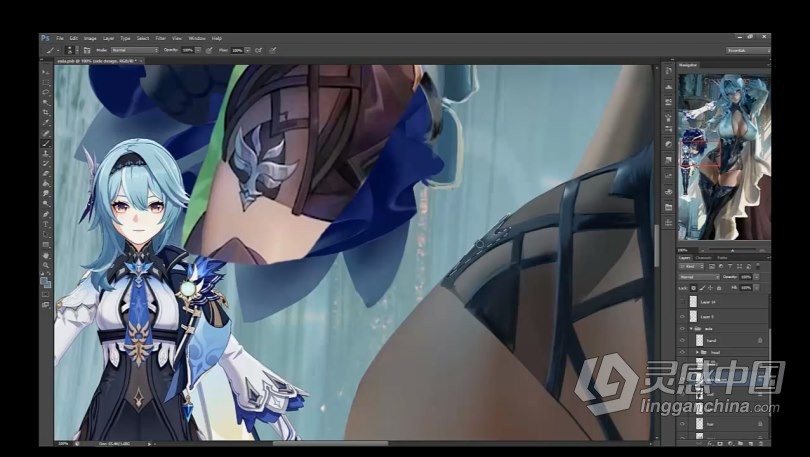Open the Image menu
The height and width of the screenshot is (457, 810).
point(90,38)
